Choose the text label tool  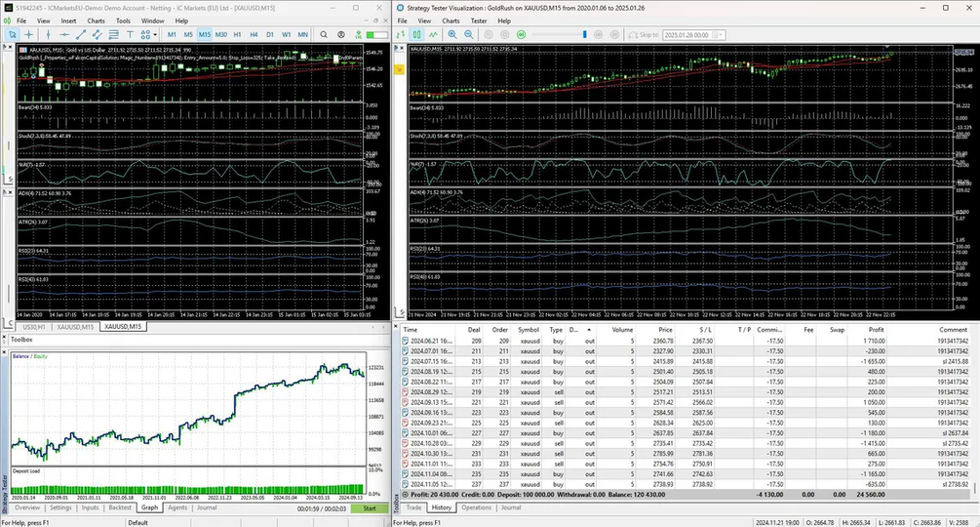click(x=130, y=35)
